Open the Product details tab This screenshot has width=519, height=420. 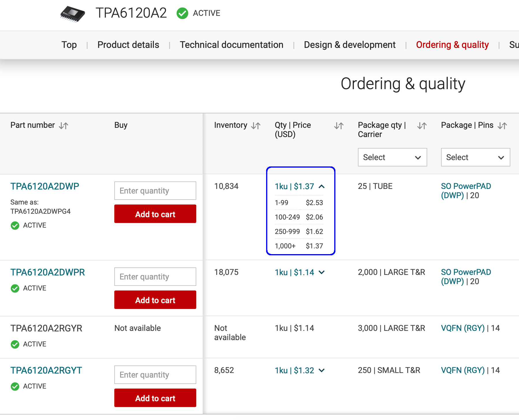tap(128, 45)
